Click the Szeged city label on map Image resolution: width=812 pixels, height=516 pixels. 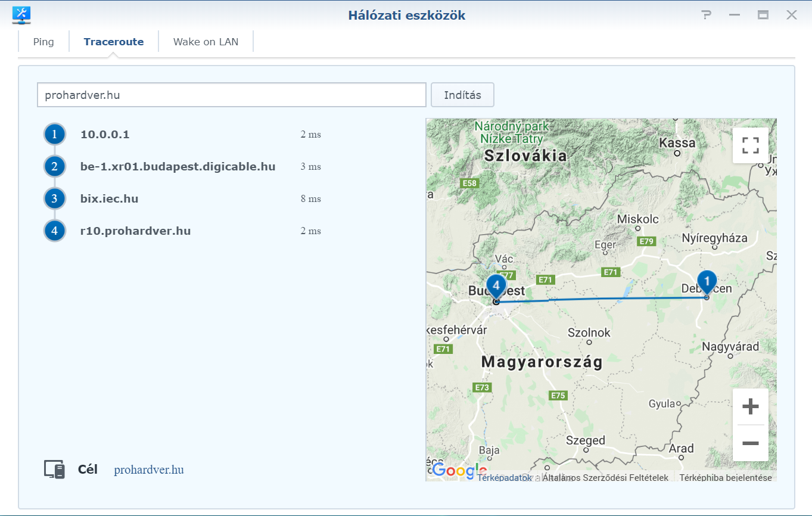(x=586, y=441)
